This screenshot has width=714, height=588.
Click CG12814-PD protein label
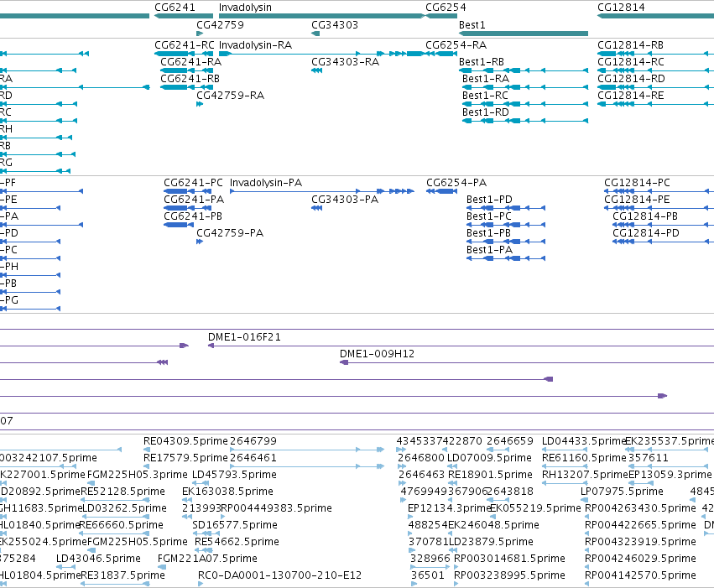tap(646, 233)
